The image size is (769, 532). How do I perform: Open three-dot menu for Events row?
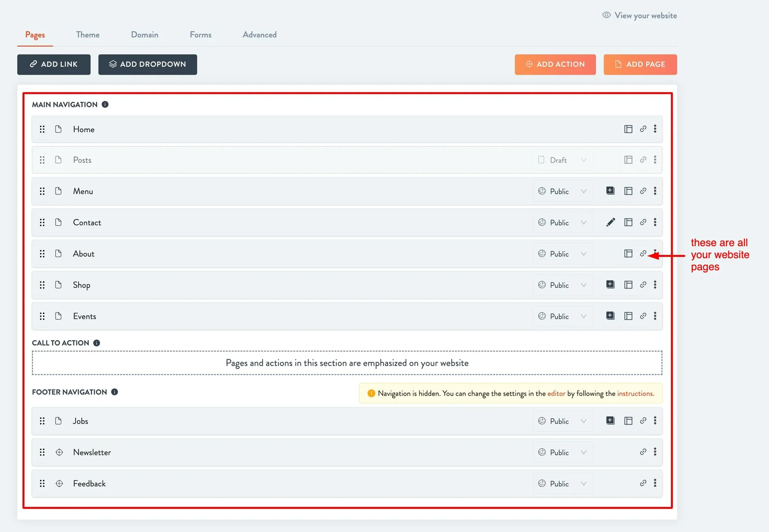pos(655,316)
